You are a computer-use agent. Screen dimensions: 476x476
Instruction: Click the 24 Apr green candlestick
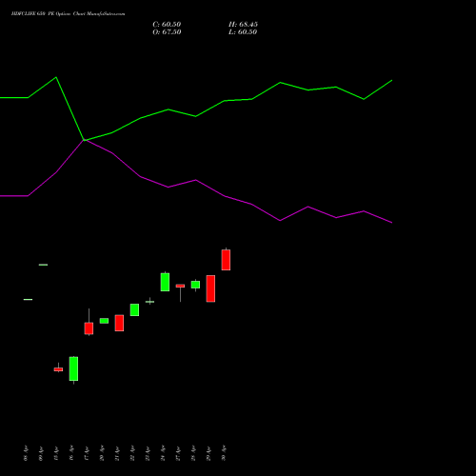point(165,282)
